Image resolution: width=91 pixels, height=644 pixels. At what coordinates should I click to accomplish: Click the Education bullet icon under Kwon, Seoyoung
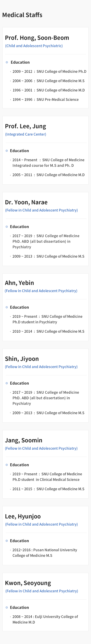(x=7, y=607)
